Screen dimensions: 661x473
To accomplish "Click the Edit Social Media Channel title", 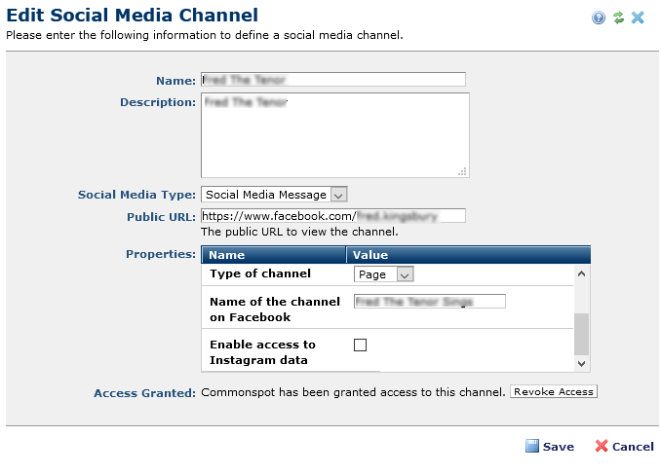I will [132, 16].
